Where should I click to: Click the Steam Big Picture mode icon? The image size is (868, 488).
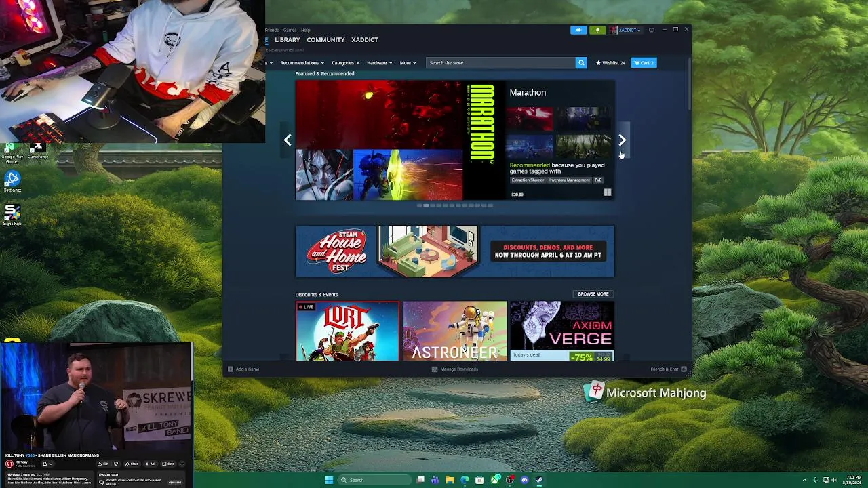[x=652, y=30]
